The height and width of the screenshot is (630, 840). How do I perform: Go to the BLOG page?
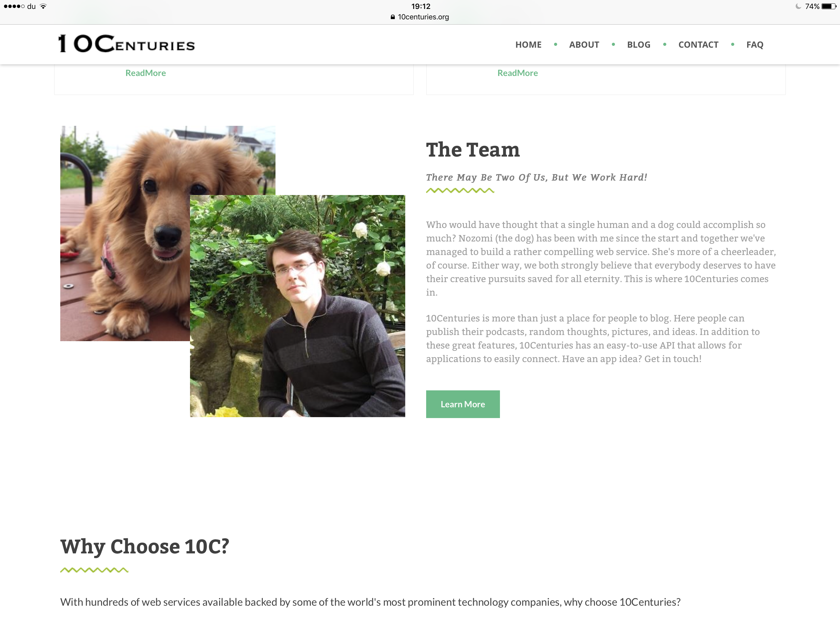point(638,45)
